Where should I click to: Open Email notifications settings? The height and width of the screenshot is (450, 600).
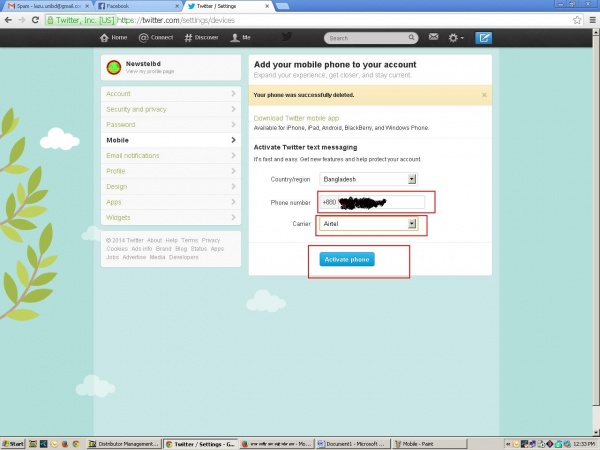tap(171, 155)
